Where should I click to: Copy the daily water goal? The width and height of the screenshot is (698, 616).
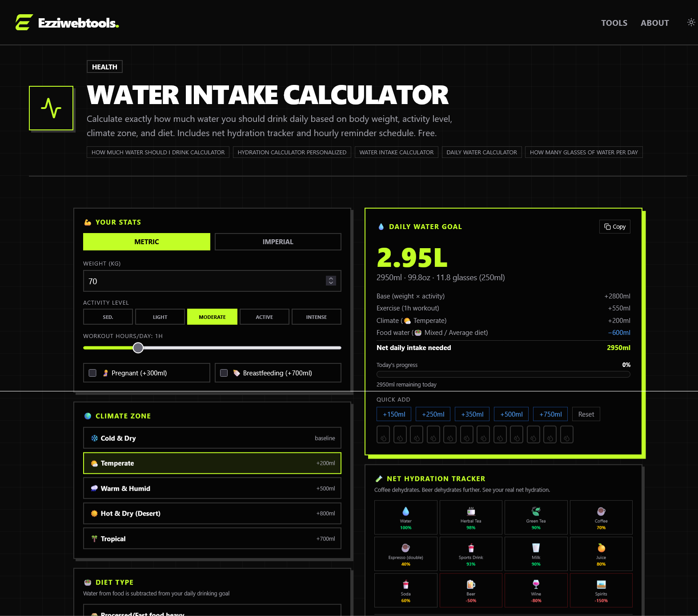coord(615,227)
